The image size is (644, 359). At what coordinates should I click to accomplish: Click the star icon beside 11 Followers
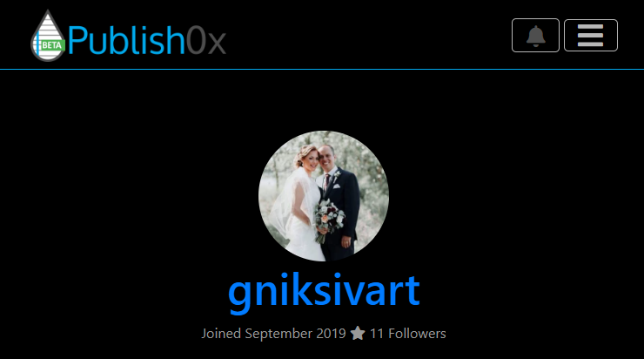pyautogui.click(x=358, y=333)
